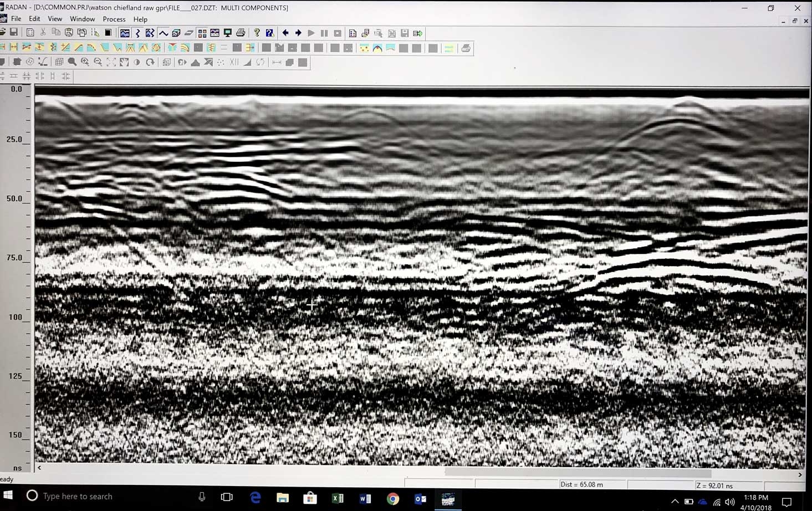Click the Z = 92.01 ns status field
Viewport: 812px width, 511px height.
[729, 486]
